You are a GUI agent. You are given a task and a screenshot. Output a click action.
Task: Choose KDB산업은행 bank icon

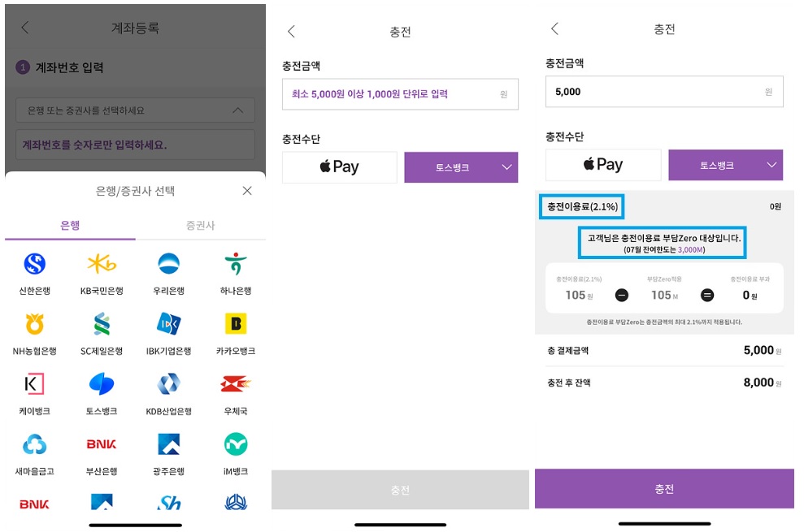click(x=169, y=384)
